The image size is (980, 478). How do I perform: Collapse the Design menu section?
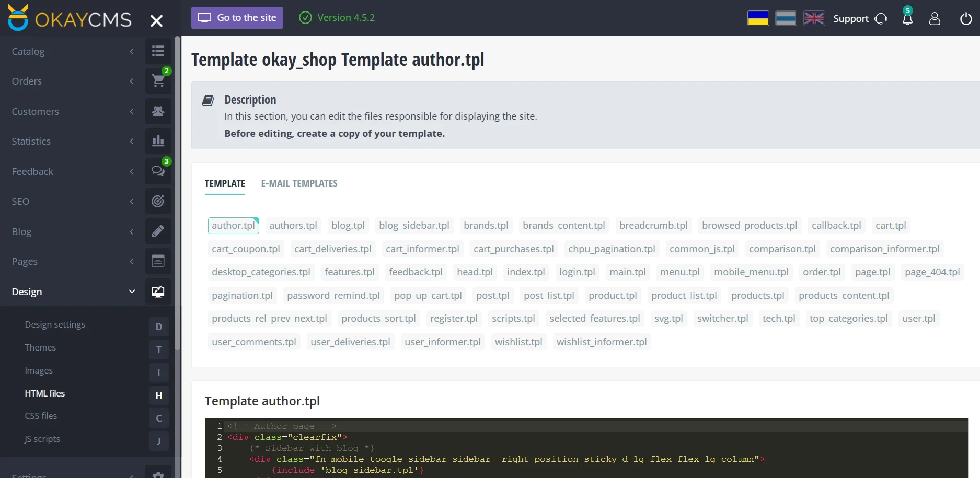tap(132, 292)
